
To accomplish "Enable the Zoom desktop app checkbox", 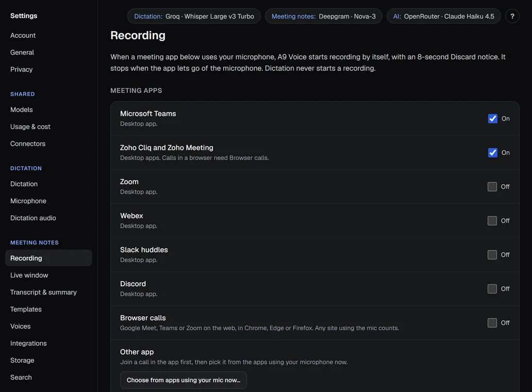I will (x=492, y=187).
